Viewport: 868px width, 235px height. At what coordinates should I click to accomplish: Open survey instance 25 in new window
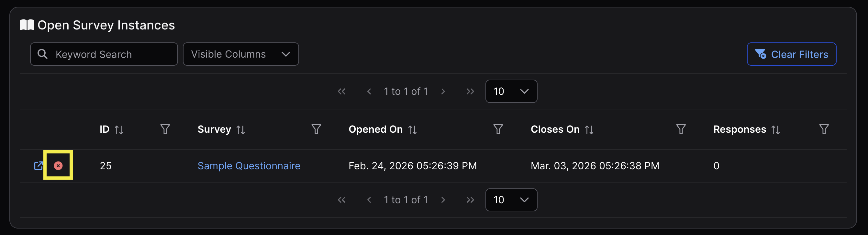click(x=39, y=165)
